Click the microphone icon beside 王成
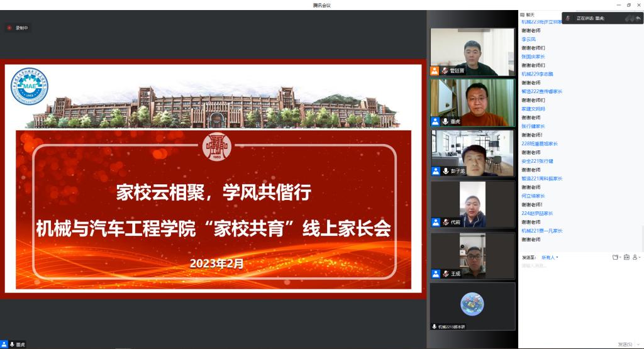 (x=445, y=274)
